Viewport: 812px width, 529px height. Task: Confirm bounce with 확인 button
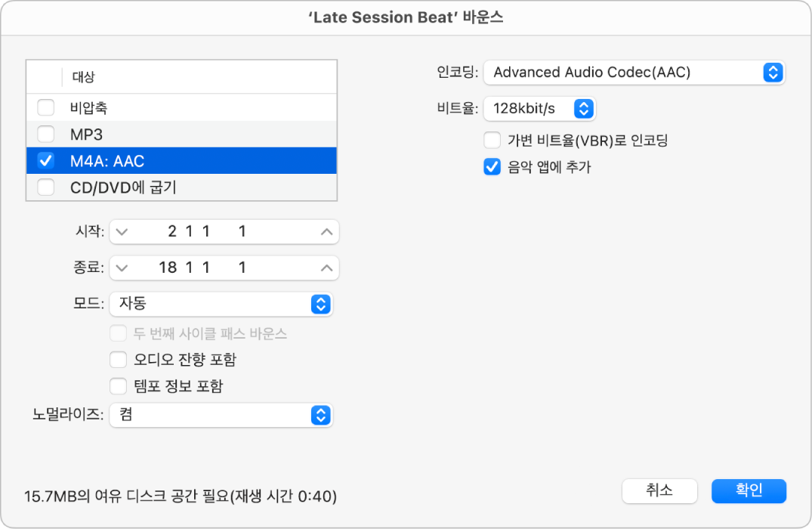(749, 490)
